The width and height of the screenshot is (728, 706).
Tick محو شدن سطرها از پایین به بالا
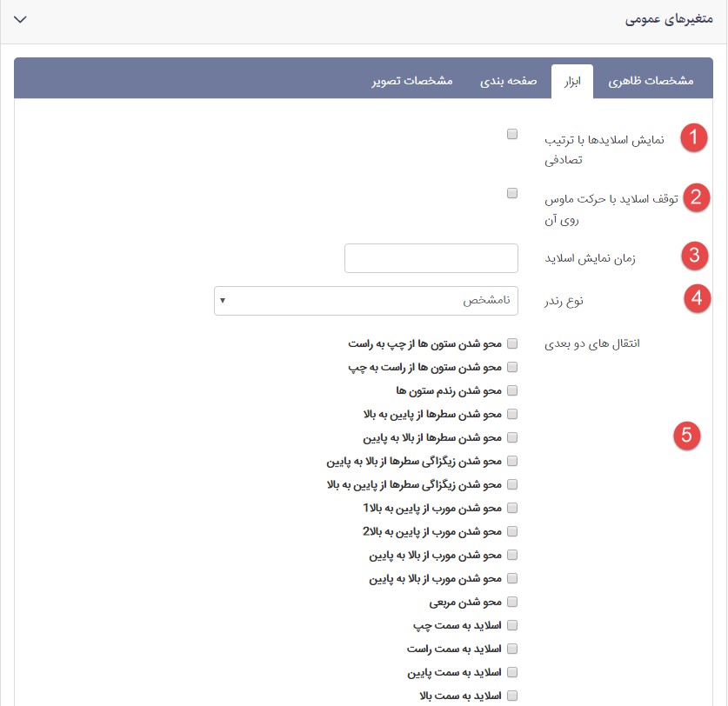[x=512, y=414]
